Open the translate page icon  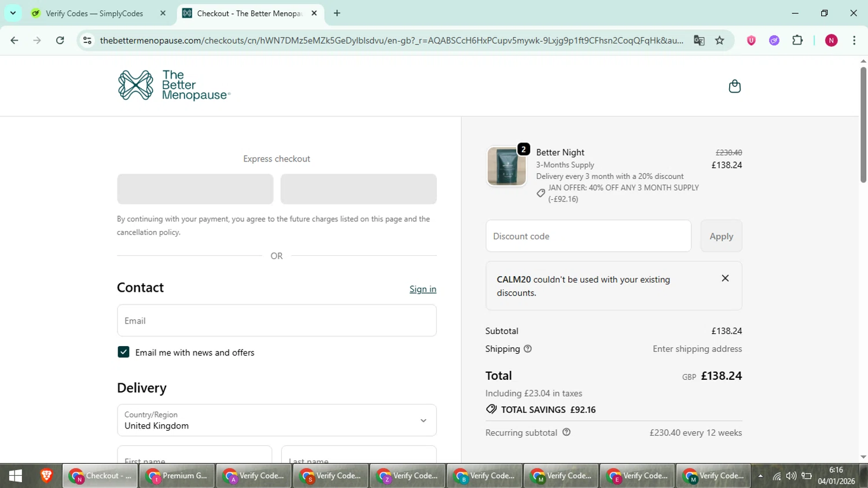(699, 41)
